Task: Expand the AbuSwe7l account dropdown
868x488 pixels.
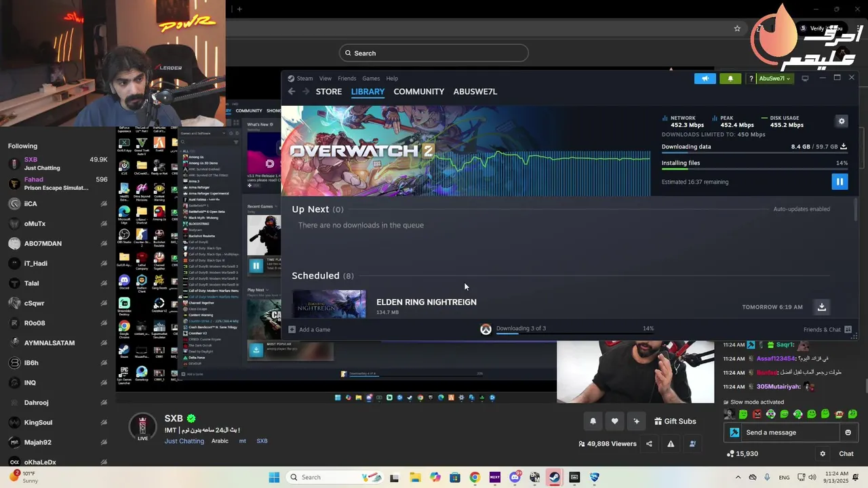Action: (775, 79)
